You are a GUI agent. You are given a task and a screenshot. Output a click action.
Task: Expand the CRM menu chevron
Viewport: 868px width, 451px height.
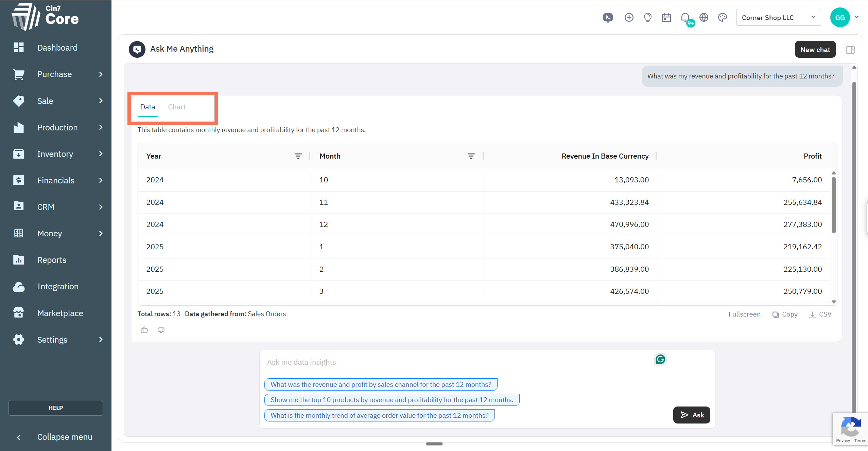pos(101,207)
